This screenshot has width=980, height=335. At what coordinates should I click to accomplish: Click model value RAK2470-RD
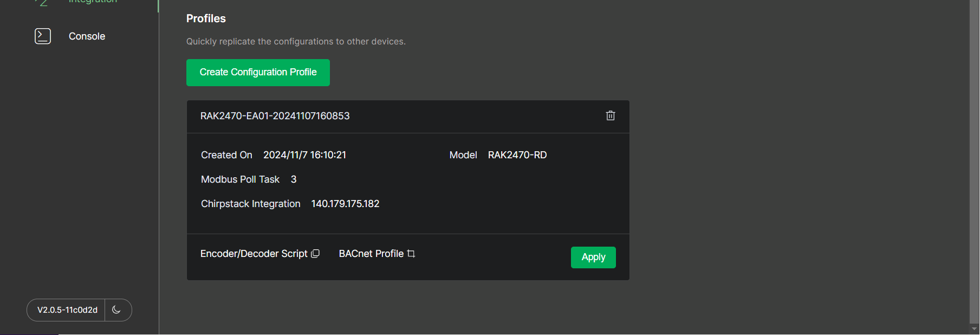click(x=517, y=155)
